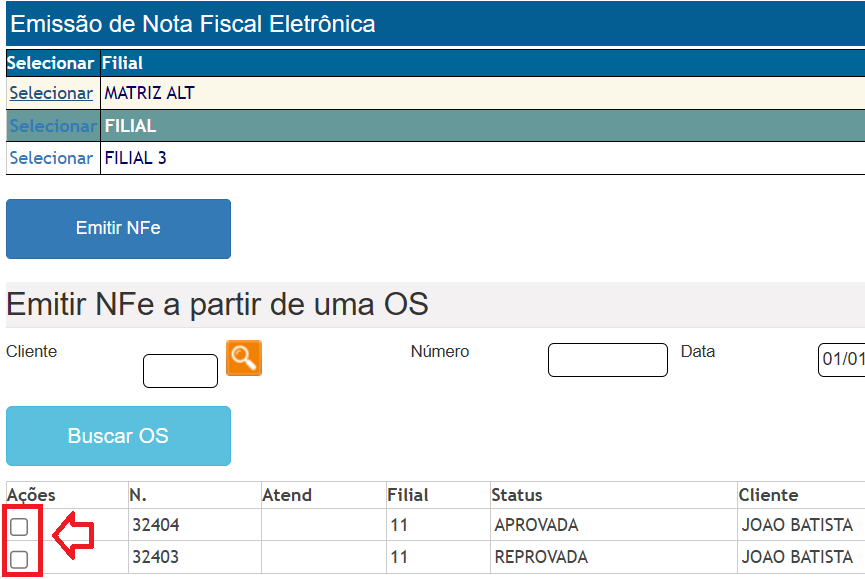Select the MATRIZ ALT branch link
The width and height of the screenshot is (865, 579).
pos(51,93)
